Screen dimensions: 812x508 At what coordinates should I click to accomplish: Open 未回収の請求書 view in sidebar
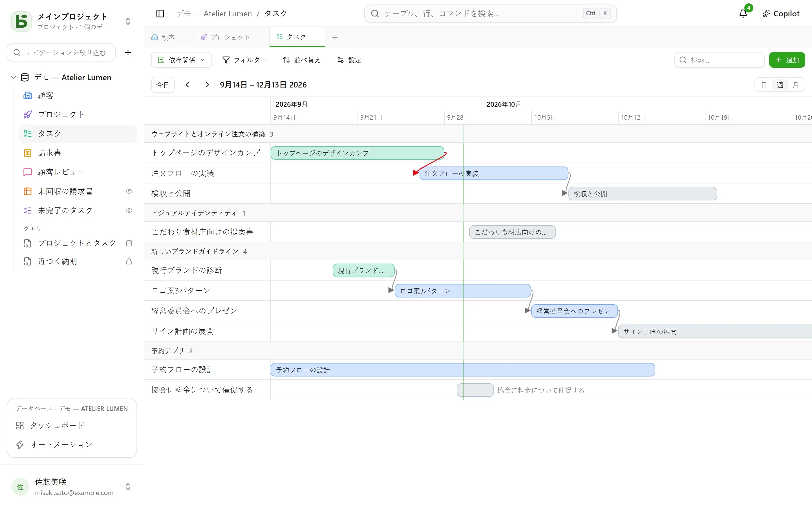(78, 191)
